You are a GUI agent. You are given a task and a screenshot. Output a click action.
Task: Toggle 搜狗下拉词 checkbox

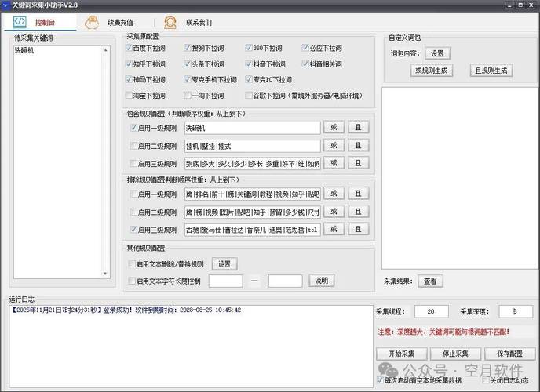[x=187, y=48]
